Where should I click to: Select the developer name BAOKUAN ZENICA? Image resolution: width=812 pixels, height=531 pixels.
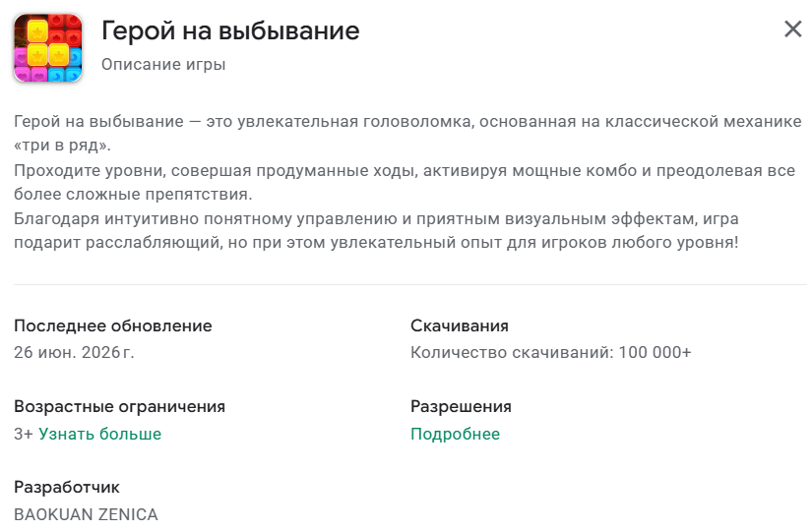coord(86,514)
